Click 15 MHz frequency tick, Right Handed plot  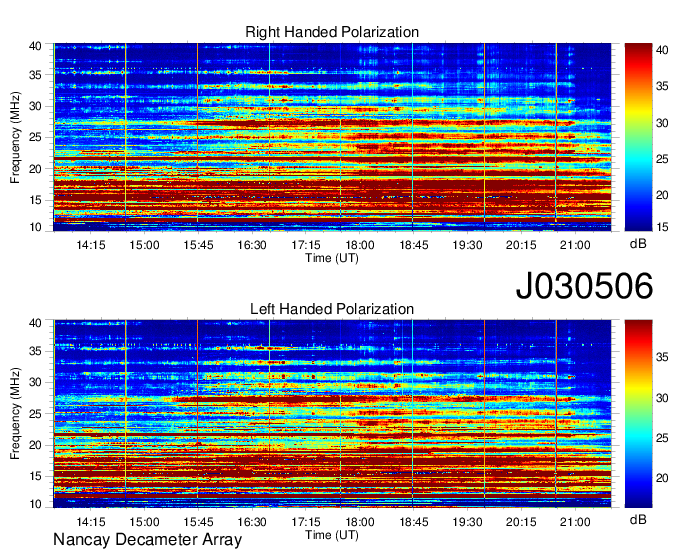[35, 200]
